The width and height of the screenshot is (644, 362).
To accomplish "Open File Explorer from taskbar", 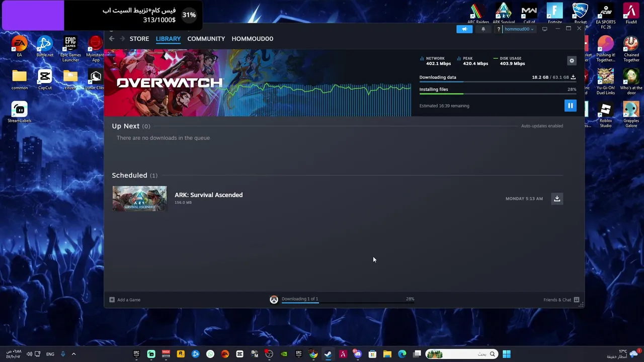I will click(x=387, y=354).
